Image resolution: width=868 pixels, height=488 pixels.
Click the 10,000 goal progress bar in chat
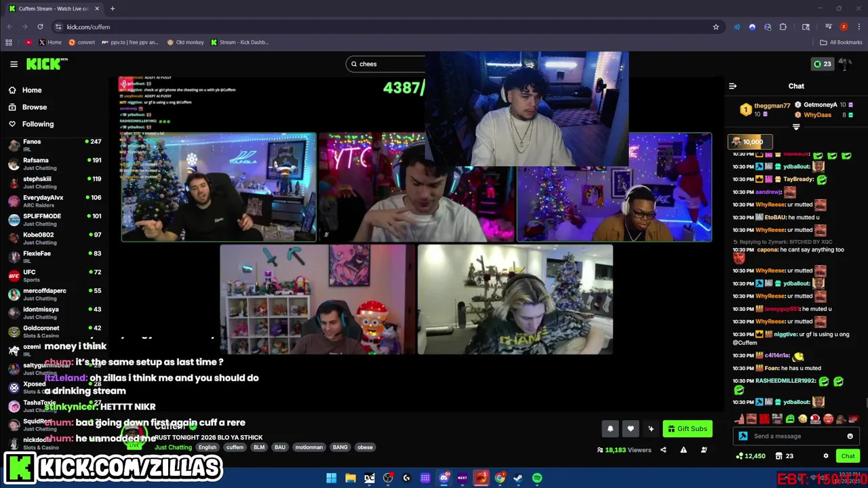749,142
